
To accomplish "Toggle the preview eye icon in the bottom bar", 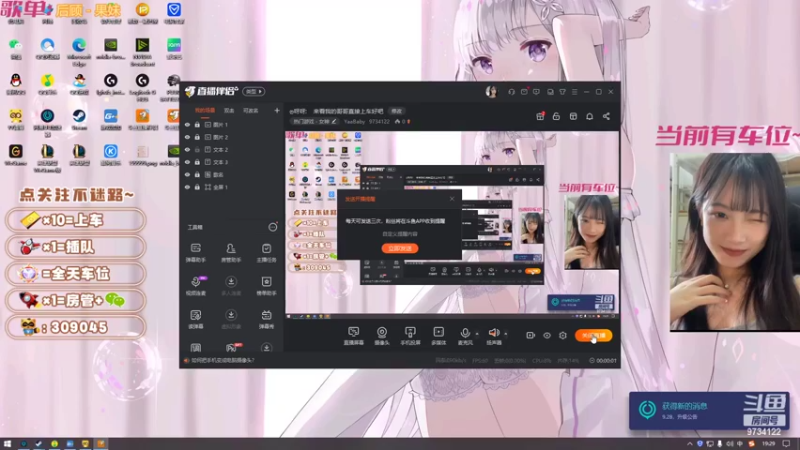I will coord(547,336).
